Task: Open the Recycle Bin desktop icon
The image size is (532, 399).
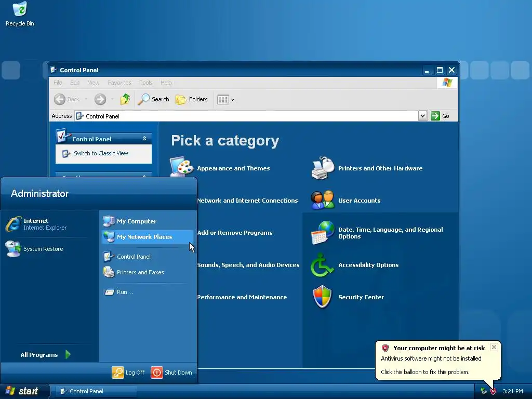Action: pos(20,14)
